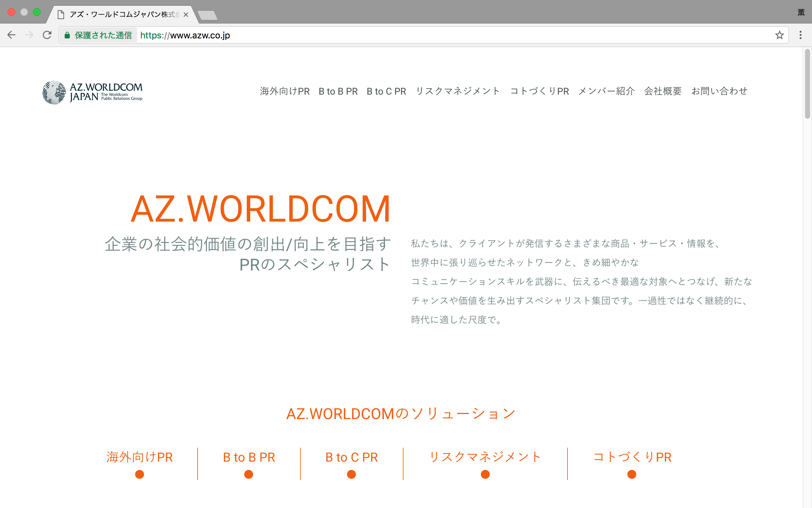Reload the page with the refresh icon
The height and width of the screenshot is (508, 812).
(47, 35)
